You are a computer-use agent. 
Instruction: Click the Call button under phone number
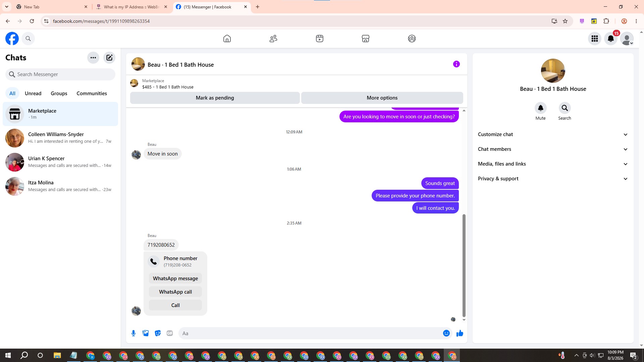[x=175, y=305]
